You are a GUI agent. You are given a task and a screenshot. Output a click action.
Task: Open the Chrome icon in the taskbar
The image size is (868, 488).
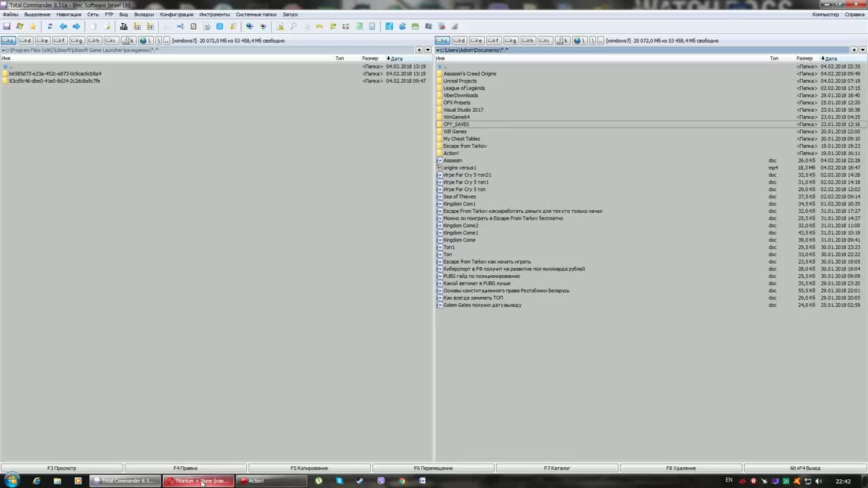click(x=401, y=481)
